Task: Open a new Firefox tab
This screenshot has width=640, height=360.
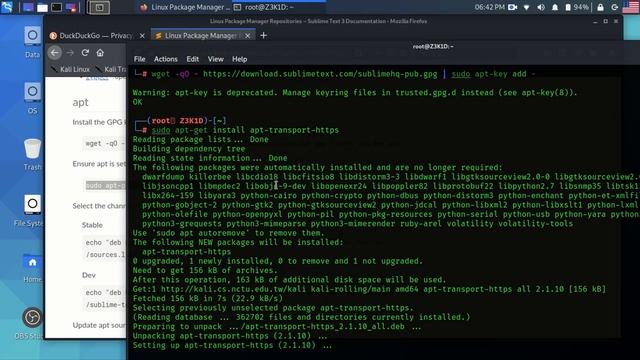Action: [263, 36]
